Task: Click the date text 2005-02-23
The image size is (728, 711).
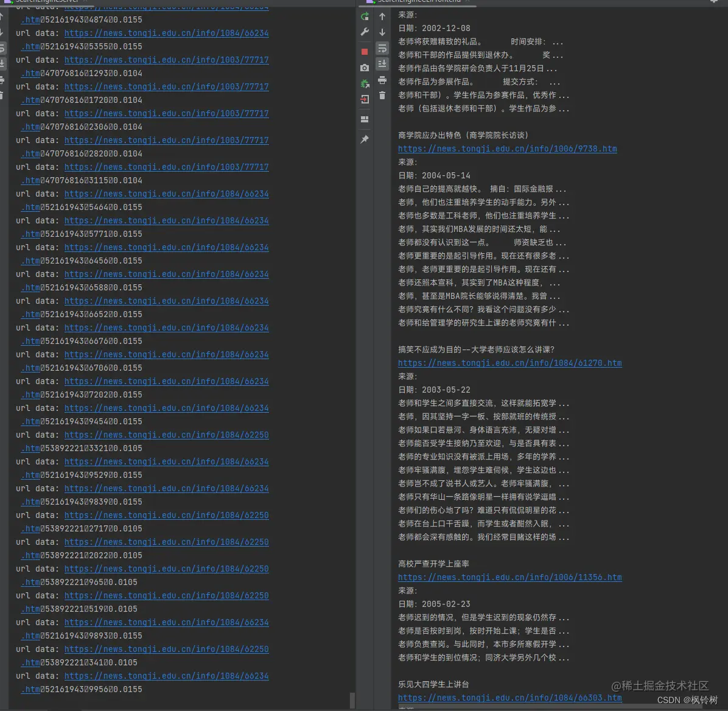Action: [446, 604]
